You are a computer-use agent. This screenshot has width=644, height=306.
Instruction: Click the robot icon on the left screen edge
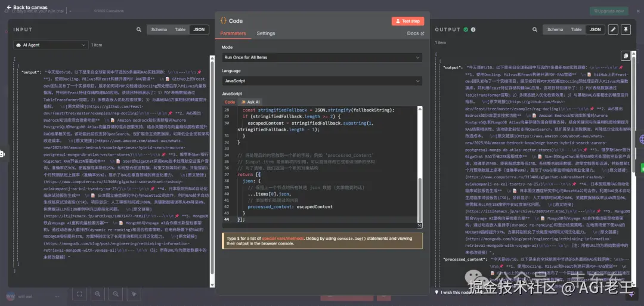point(2,154)
